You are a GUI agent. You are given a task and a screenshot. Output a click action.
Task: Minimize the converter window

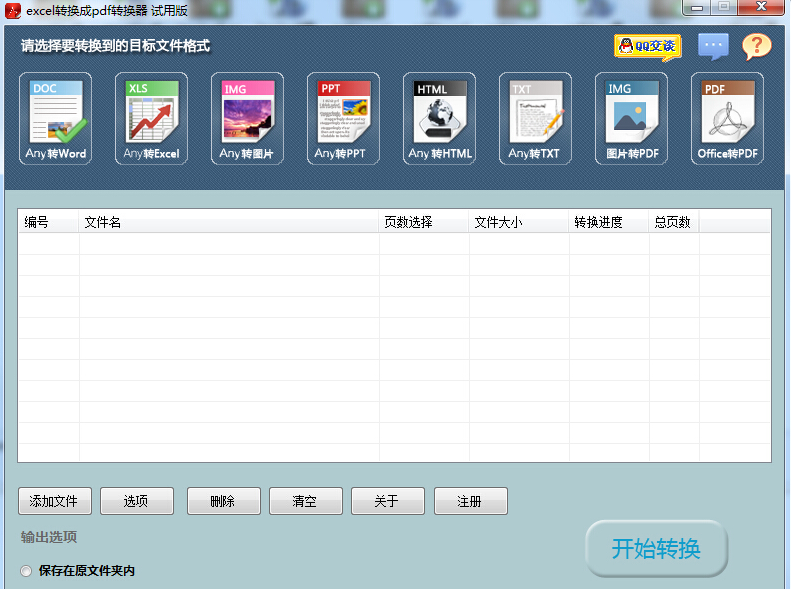[x=697, y=8]
